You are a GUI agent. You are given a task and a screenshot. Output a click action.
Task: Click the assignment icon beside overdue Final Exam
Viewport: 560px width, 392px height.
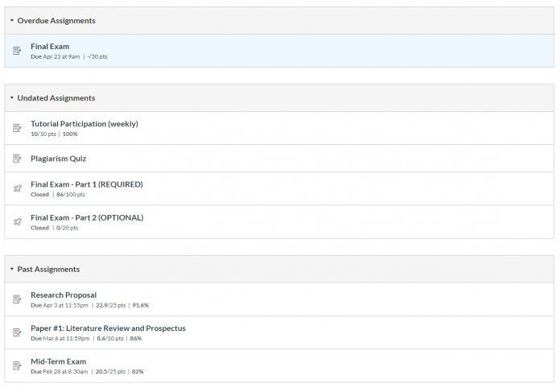click(x=17, y=51)
